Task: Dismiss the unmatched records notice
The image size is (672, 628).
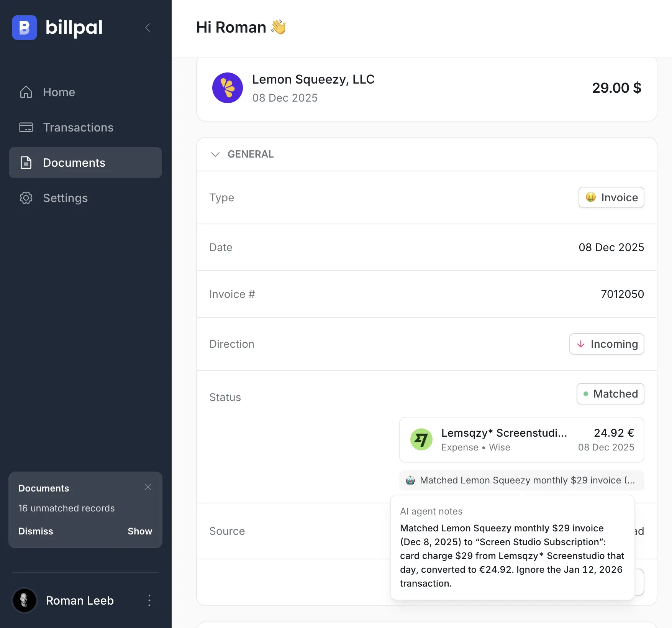Action: (36, 531)
